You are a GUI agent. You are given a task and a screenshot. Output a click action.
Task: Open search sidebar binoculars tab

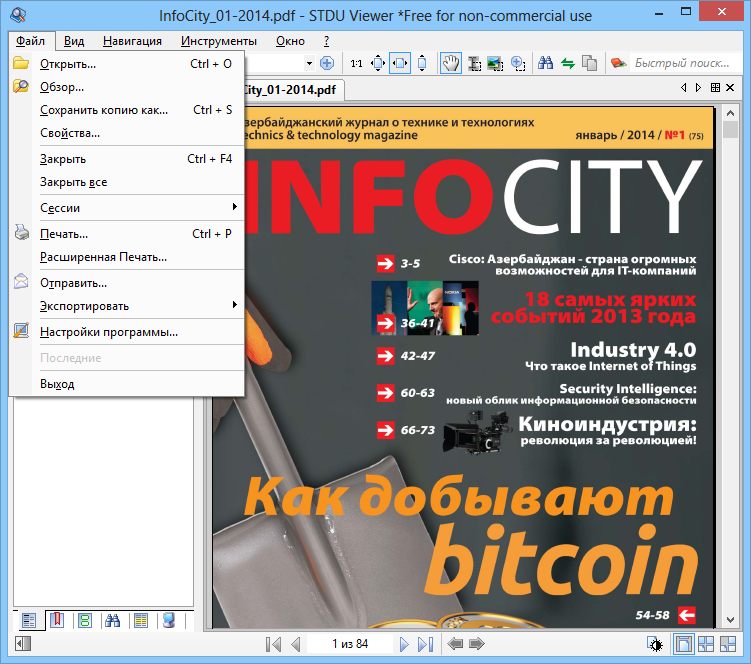click(113, 620)
